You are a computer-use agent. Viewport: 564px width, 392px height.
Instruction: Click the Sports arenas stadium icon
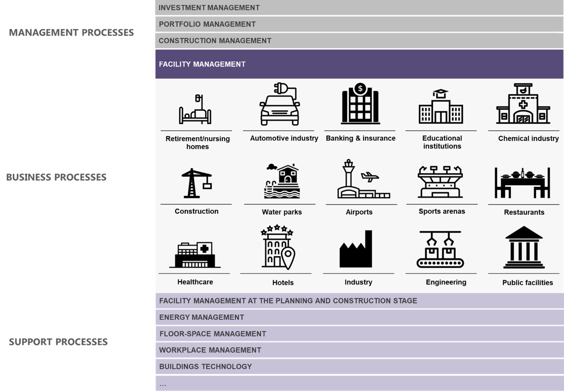point(440,182)
